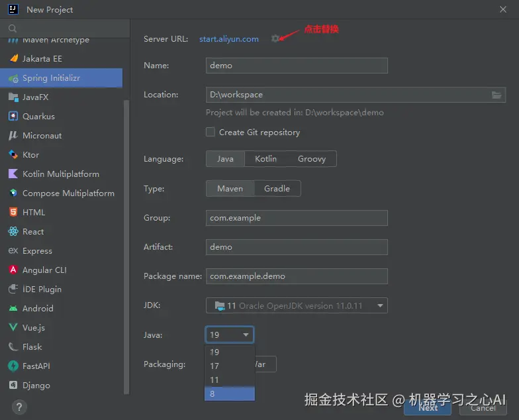Screen dimensions: 519x420
Task: Open server URL settings gear
Action: point(275,38)
